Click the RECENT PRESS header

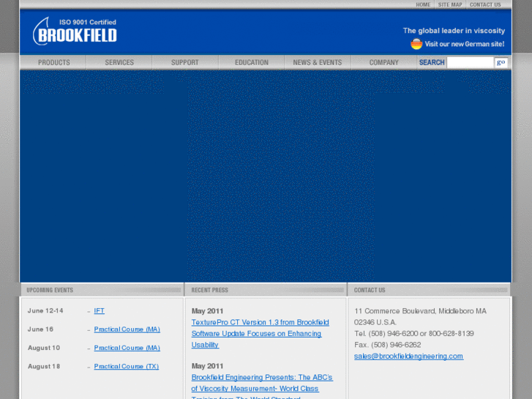pos(210,290)
